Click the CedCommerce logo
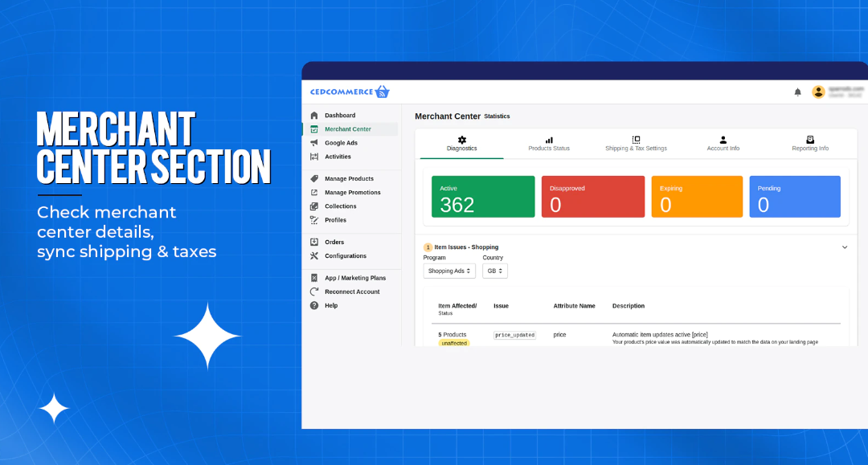 click(350, 92)
